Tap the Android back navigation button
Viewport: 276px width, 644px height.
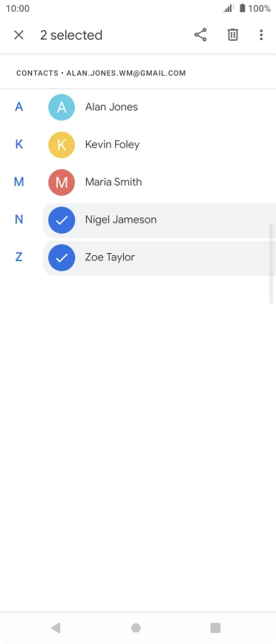56,628
